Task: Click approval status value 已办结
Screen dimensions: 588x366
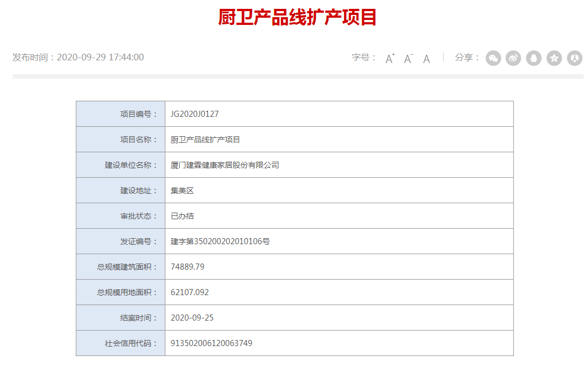Action: click(x=182, y=216)
